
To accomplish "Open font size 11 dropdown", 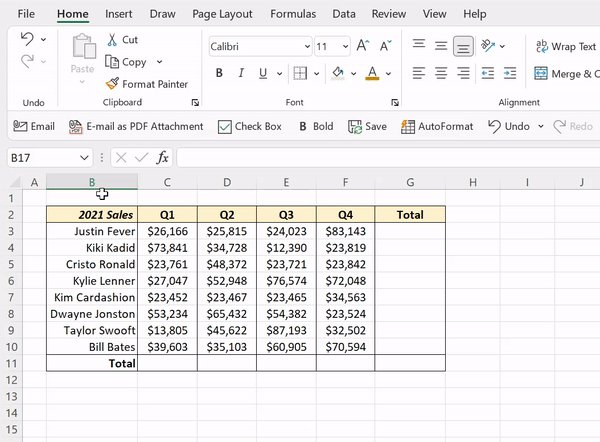I will pos(345,46).
